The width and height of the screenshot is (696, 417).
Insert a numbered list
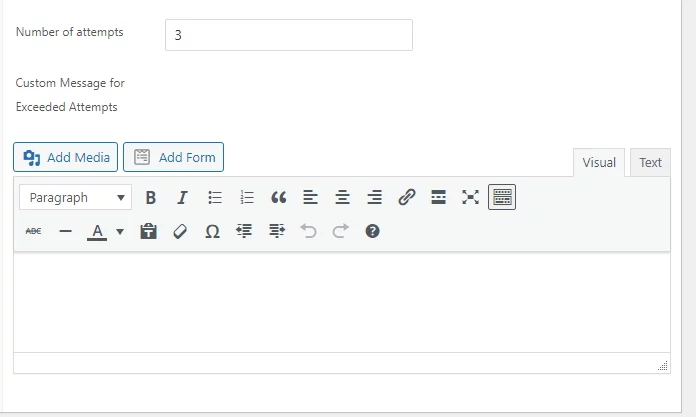[x=247, y=197]
